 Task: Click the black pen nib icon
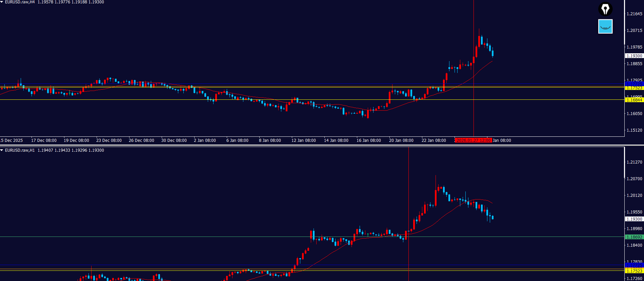click(x=605, y=9)
